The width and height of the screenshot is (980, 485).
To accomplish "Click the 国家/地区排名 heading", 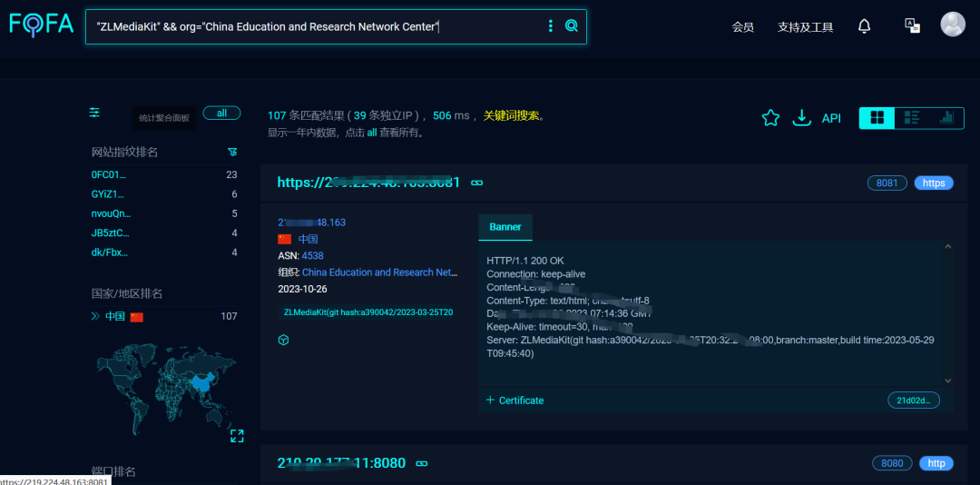I will click(127, 293).
